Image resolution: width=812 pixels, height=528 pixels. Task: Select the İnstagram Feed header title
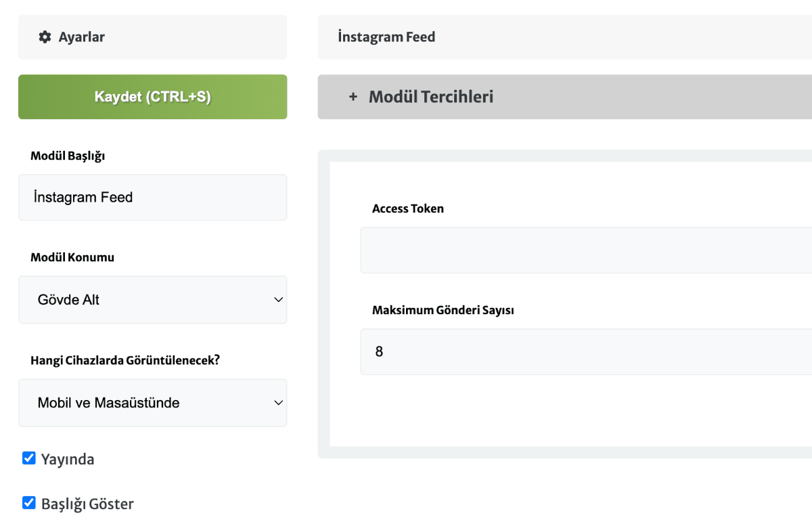pos(386,37)
